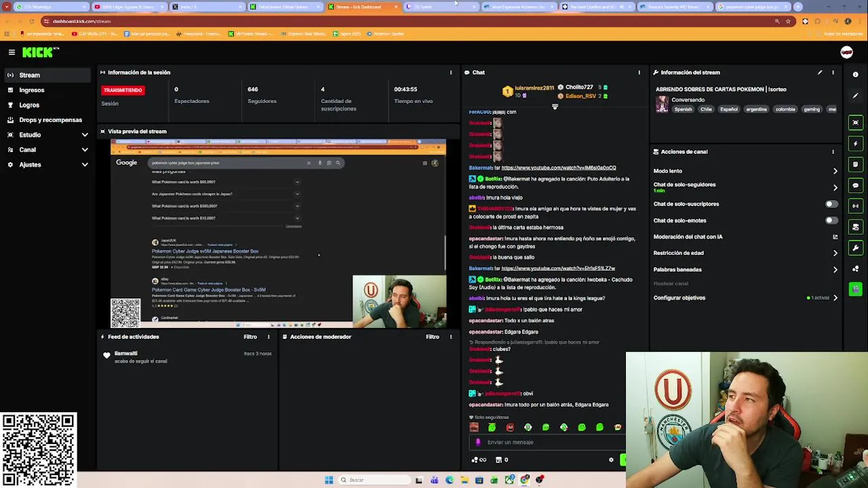Open Ingresos in the sidebar
This screenshot has height=488, width=868.
click(x=47, y=90)
